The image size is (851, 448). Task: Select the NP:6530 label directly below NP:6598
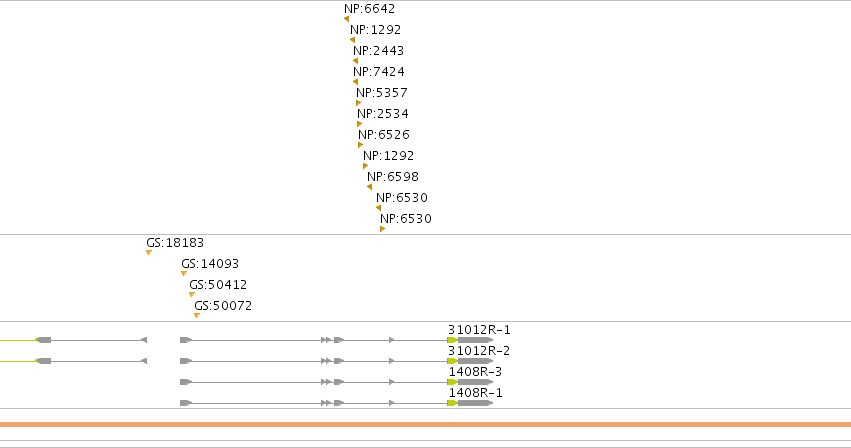(x=402, y=198)
